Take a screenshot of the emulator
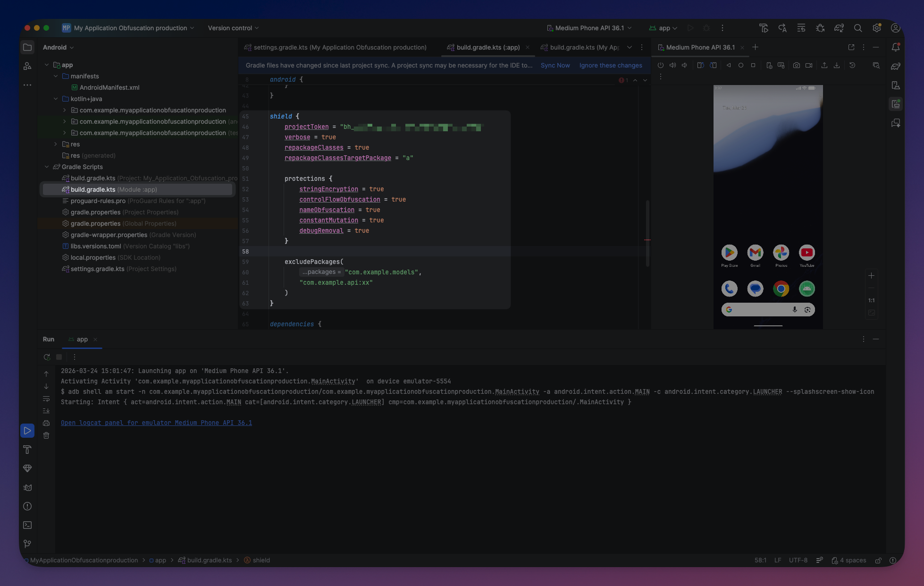924x586 pixels. pyautogui.click(x=797, y=65)
